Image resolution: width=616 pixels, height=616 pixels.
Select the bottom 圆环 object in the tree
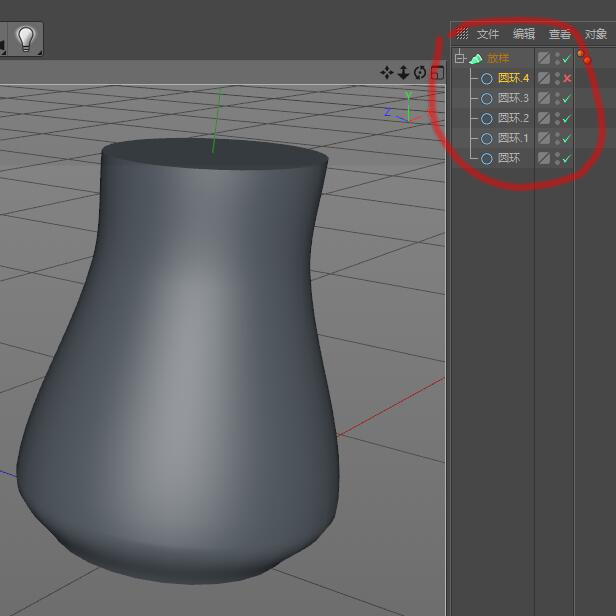pyautogui.click(x=509, y=158)
